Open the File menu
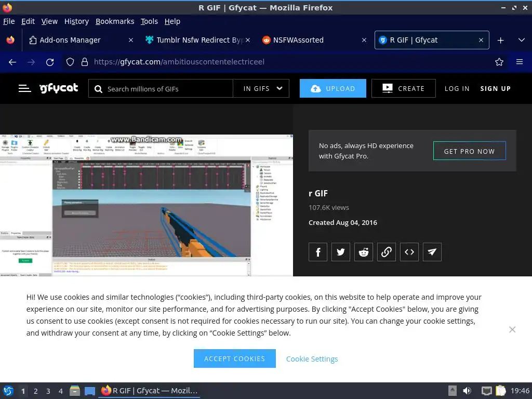The width and height of the screenshot is (532, 399). click(9, 21)
